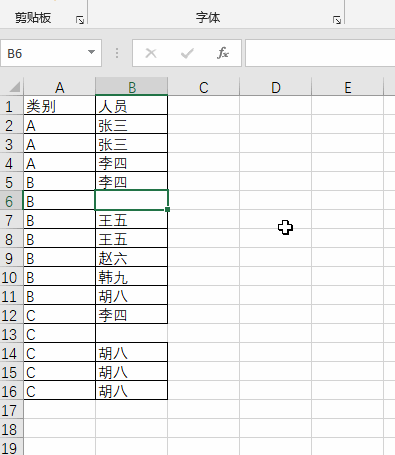Screen dimensions: 395x455
Task: Select cell B5 containing 李四
Action: point(132,182)
